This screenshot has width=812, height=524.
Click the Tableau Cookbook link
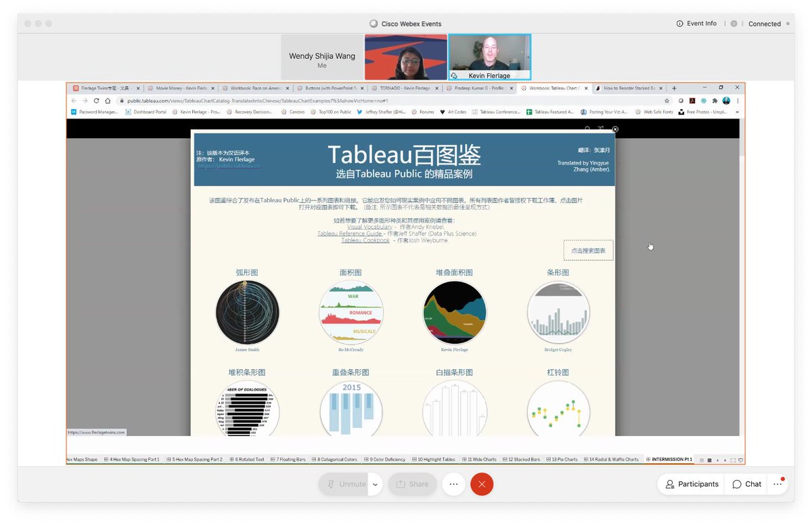[x=365, y=240]
